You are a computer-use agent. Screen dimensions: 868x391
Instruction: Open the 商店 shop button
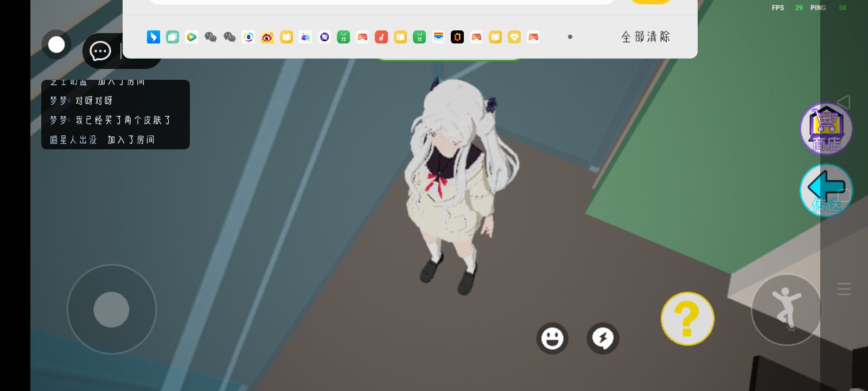coord(826,129)
